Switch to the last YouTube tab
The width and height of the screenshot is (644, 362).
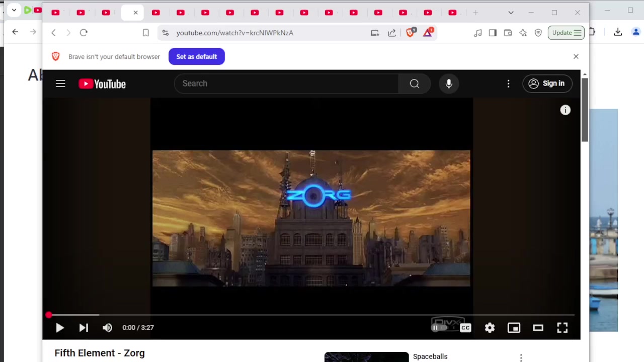452,13
